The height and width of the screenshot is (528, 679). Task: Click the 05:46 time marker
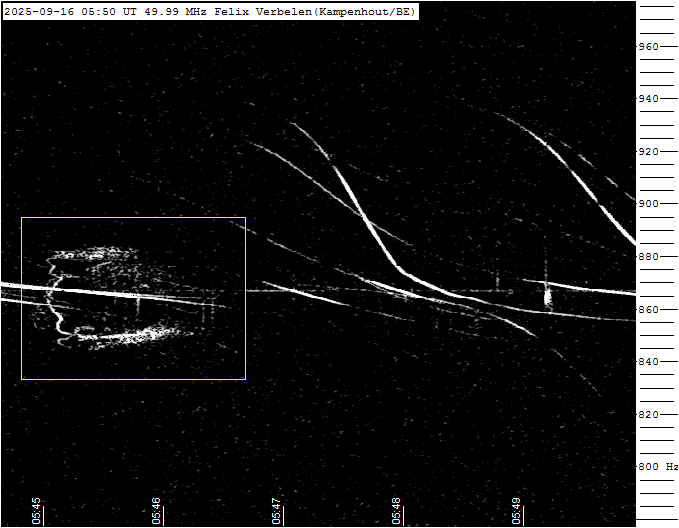point(157,510)
